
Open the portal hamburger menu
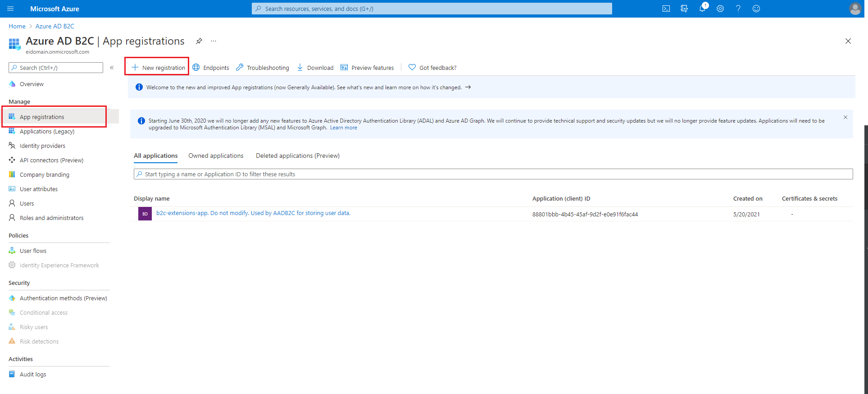[x=11, y=9]
